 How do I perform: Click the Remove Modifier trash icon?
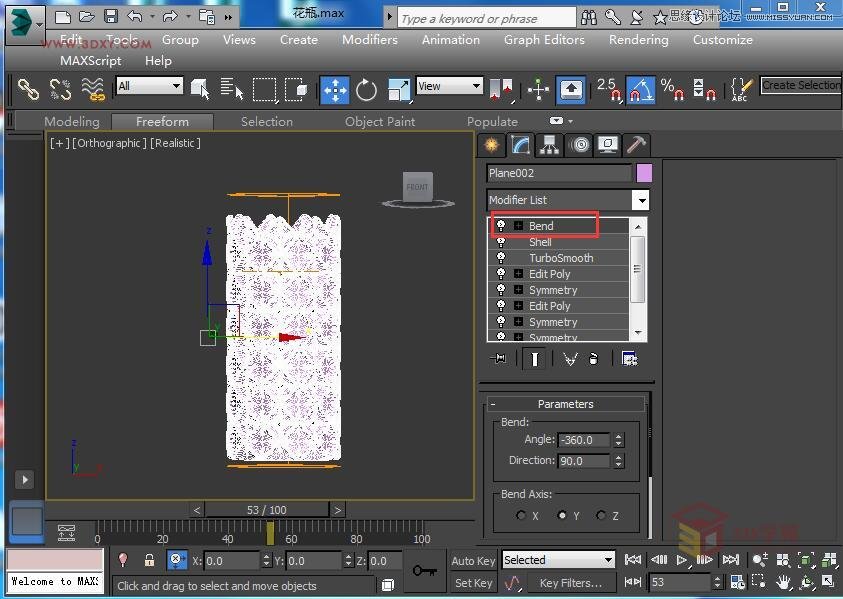[593, 358]
